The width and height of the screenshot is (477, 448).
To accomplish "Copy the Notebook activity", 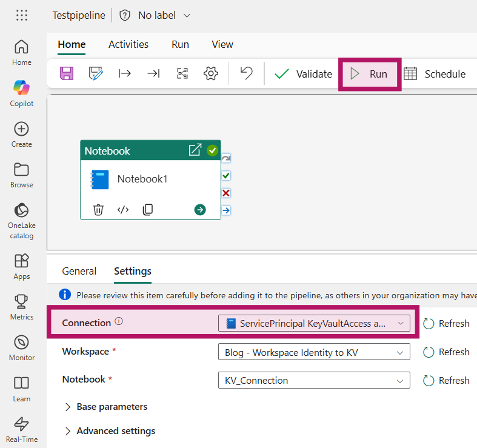I will 148,210.
